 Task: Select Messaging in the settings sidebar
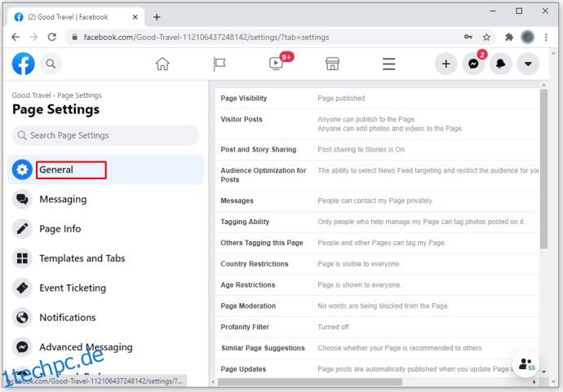tap(105, 199)
